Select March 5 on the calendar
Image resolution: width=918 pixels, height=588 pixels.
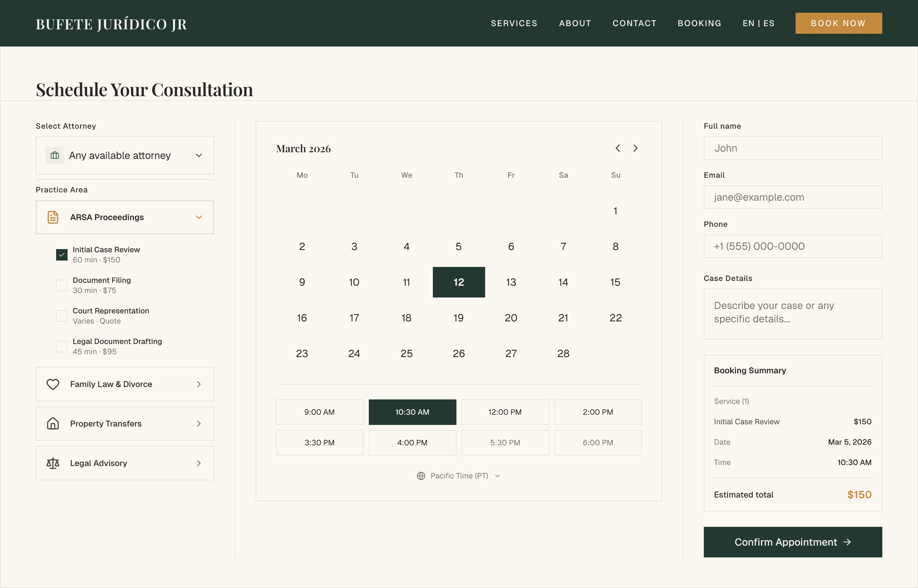tap(459, 247)
